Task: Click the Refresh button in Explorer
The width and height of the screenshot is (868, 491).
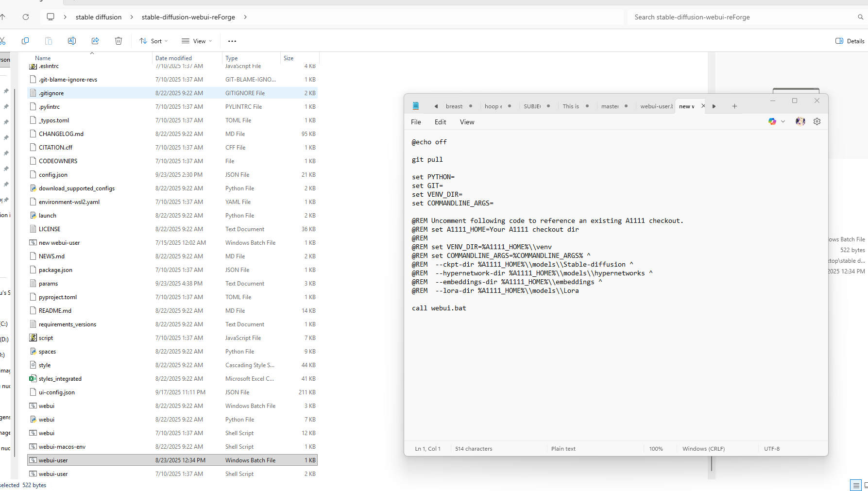Action: tap(26, 17)
